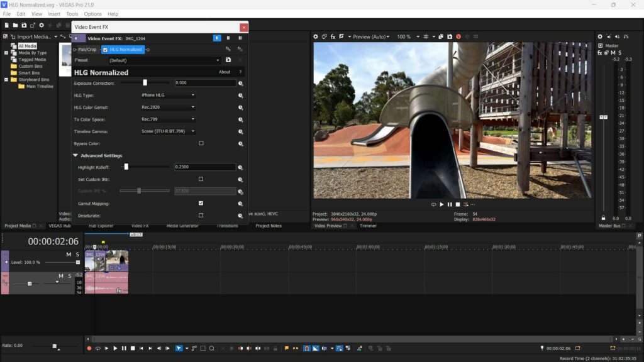This screenshot has height=362, width=644.
Task: Animate the Exposure Correction parameter icon
Action: coord(240,83)
